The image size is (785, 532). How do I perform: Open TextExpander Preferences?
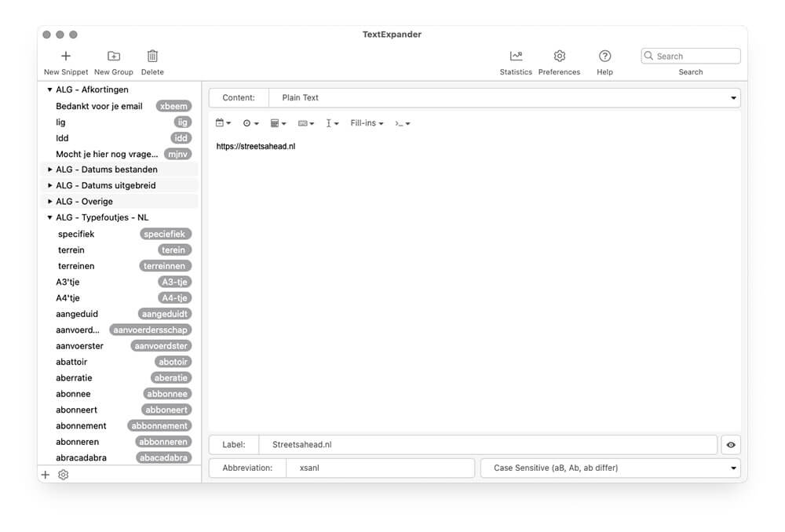559,56
